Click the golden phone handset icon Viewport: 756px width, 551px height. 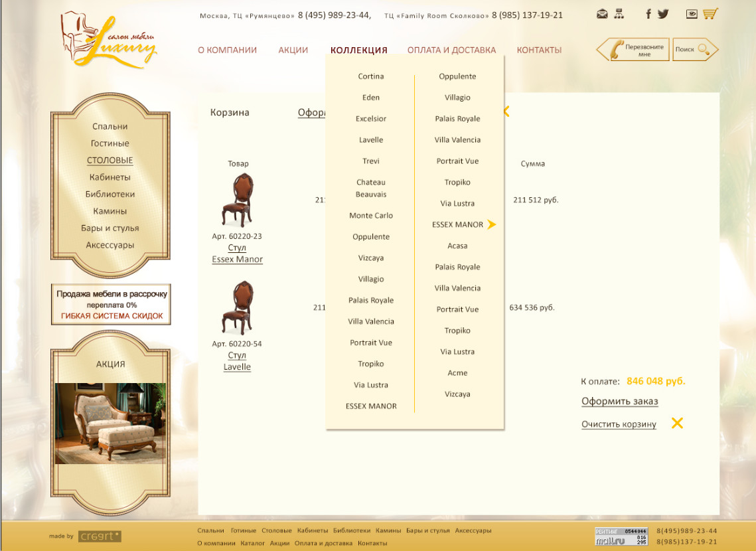click(x=616, y=49)
